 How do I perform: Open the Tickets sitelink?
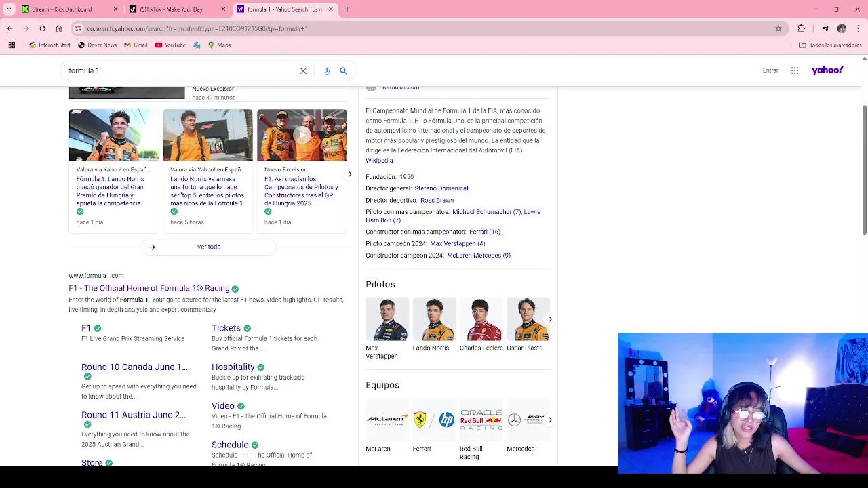(226, 328)
